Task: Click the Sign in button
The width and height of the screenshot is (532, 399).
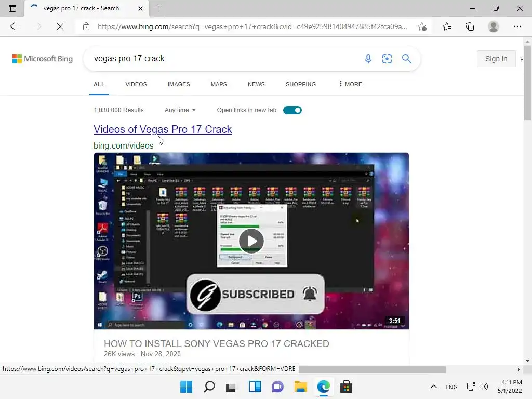Action: (x=496, y=59)
